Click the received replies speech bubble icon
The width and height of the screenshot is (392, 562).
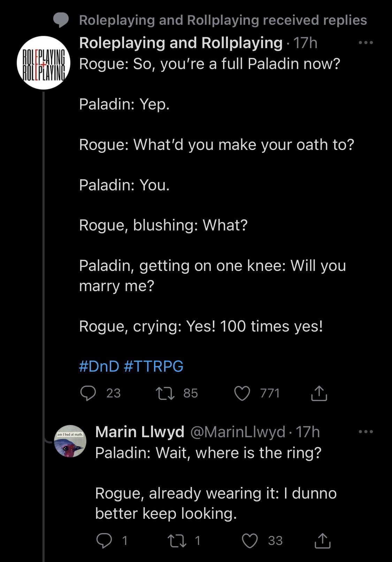tap(61, 20)
